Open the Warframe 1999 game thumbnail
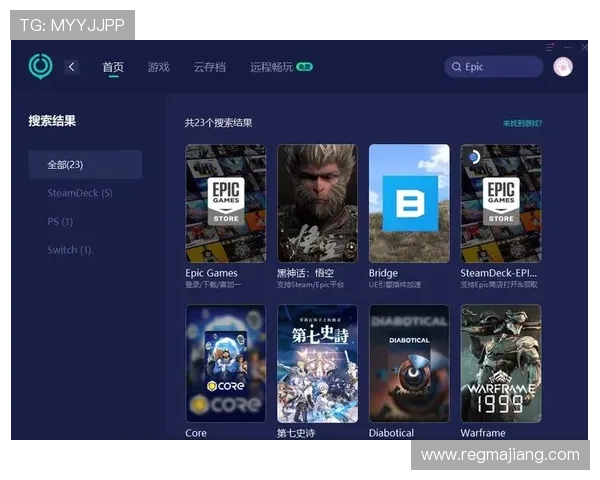Image resolution: width=600 pixels, height=480 pixels. point(501,363)
